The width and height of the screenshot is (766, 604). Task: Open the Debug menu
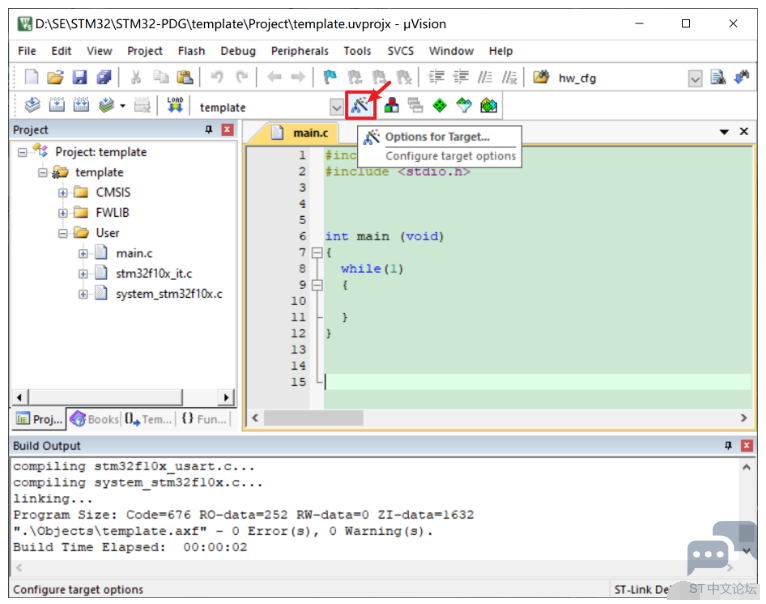tap(238, 51)
